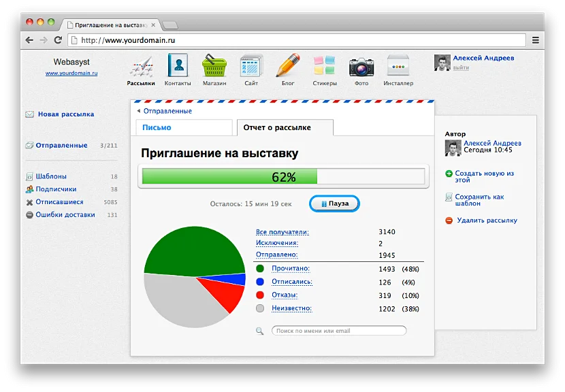565x392 pixels.
Task: Open the Стикеры app icon
Action: (x=324, y=65)
